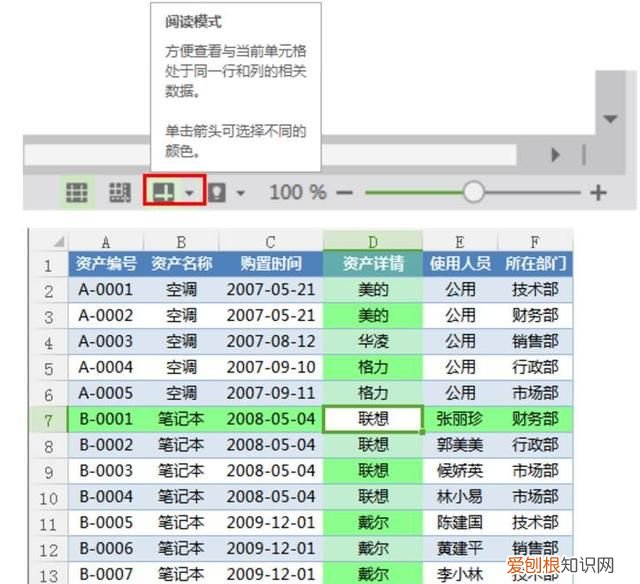Select cell 陈建国
This screenshot has height=584, width=640.
click(460, 522)
